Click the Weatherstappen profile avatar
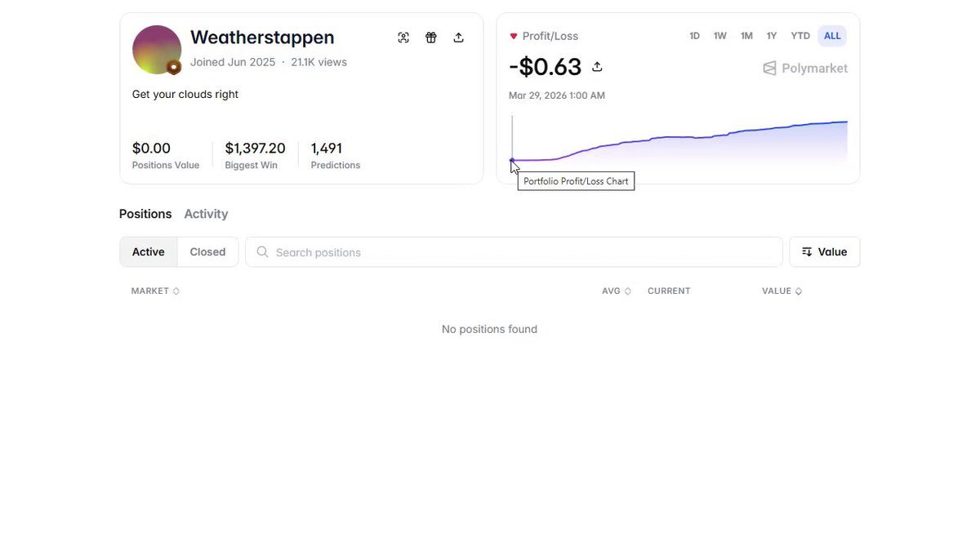 point(157,50)
